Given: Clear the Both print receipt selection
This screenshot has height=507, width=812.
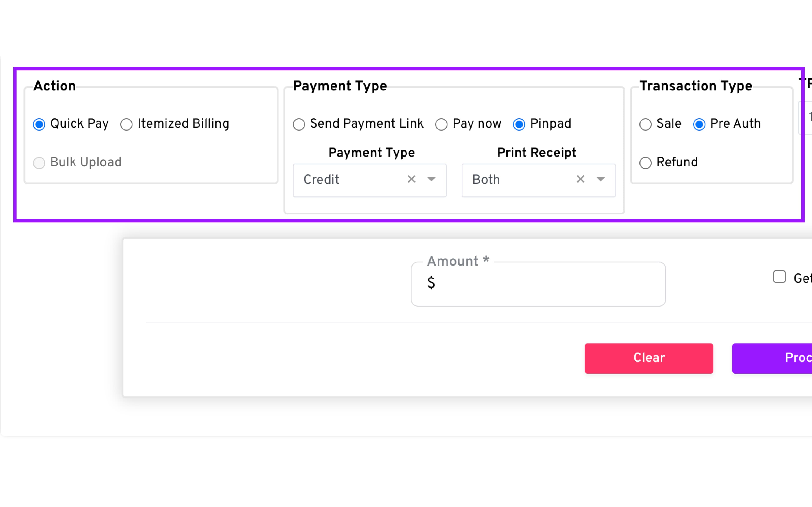Looking at the screenshot, I should 580,179.
